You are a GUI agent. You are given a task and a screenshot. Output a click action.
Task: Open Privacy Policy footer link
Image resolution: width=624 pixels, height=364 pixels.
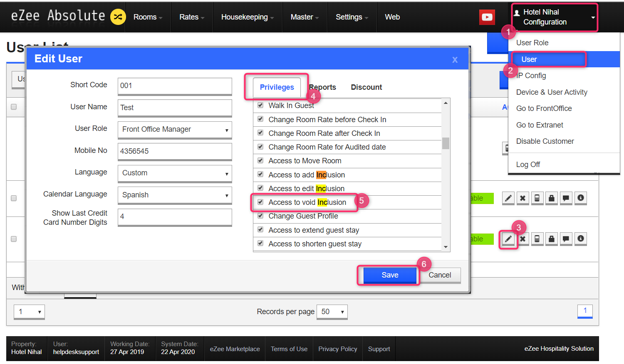(338, 349)
